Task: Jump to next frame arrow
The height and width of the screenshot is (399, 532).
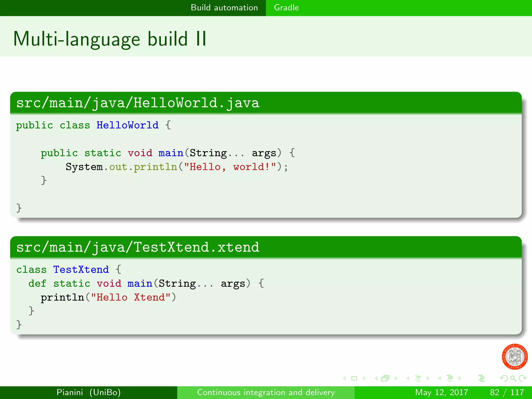Action: 396,378
